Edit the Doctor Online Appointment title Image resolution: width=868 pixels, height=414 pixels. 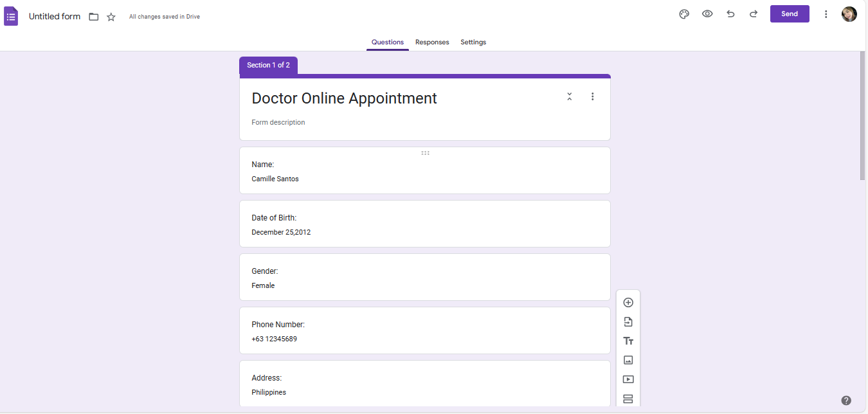[x=344, y=98]
